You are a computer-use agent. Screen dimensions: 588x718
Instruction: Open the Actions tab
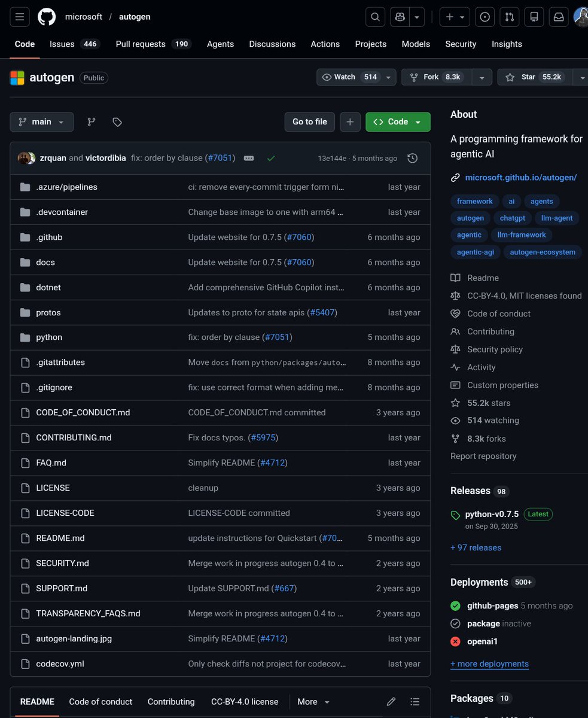(325, 44)
